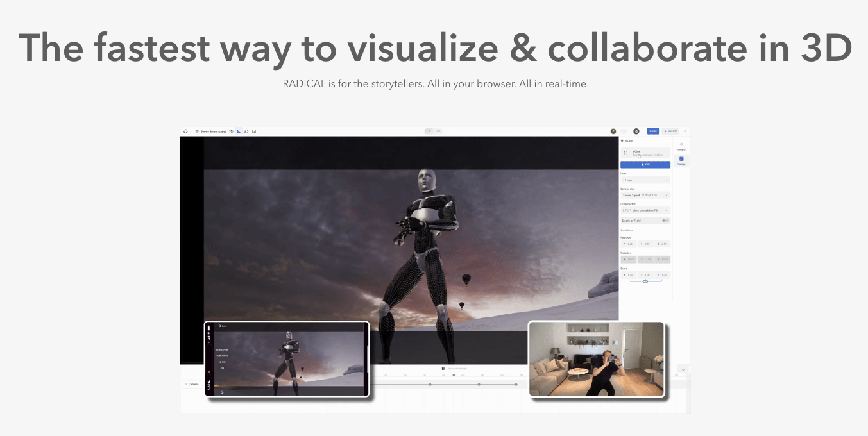
Task: Open the Crop Factor dropdown
Action: click(645, 210)
